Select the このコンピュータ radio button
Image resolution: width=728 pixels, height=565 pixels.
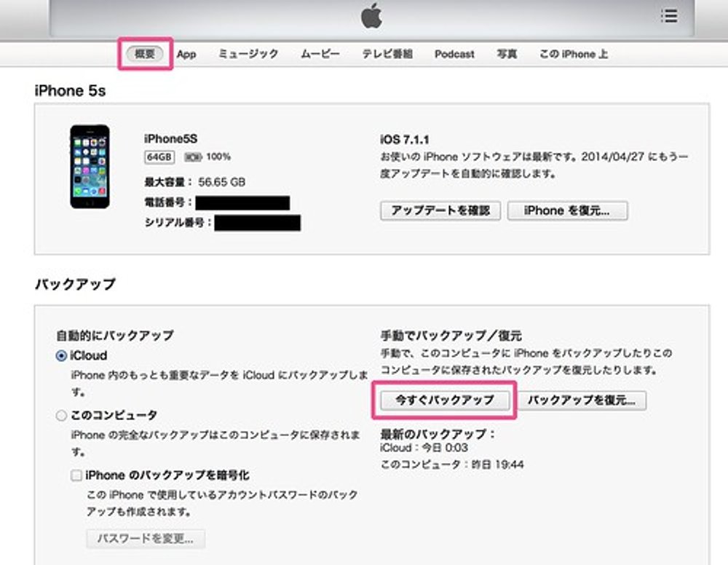[61, 415]
